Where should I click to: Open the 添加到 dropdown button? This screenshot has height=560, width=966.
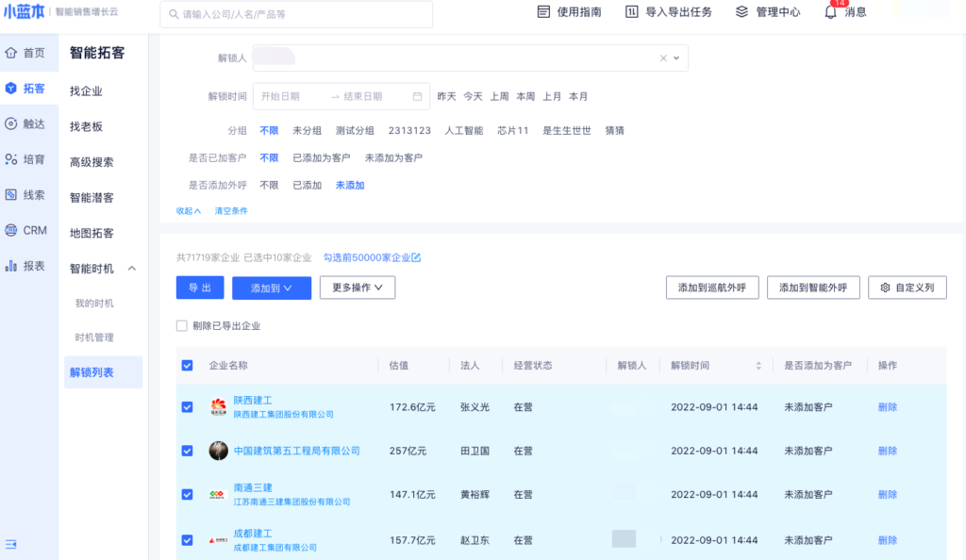(272, 288)
